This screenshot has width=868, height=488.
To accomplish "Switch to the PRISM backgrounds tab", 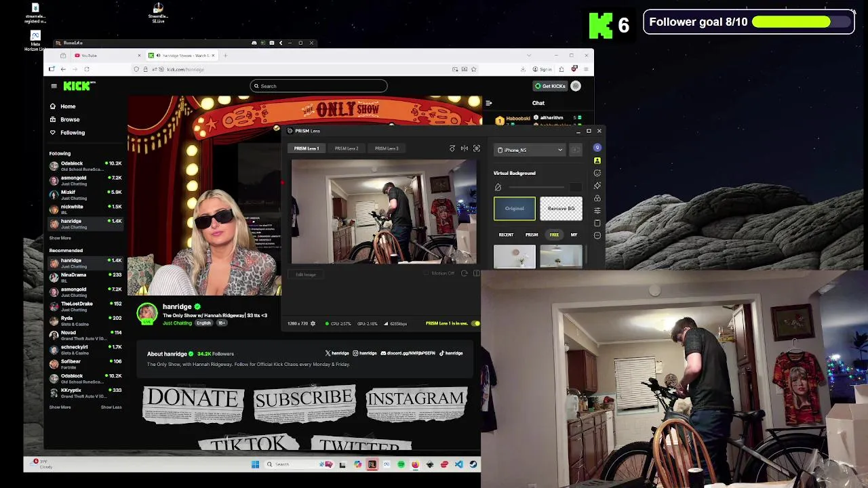I will (x=532, y=235).
